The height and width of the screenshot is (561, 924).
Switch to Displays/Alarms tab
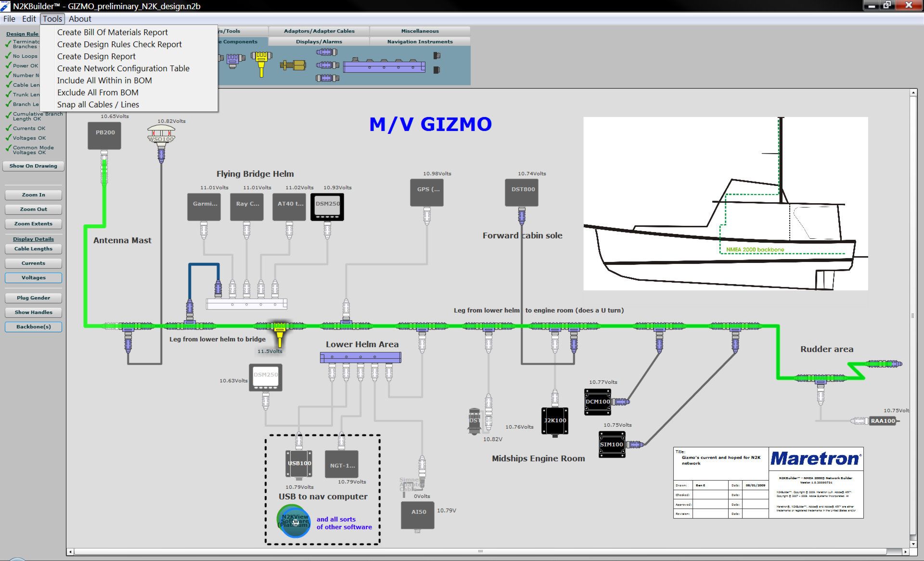pyautogui.click(x=319, y=41)
